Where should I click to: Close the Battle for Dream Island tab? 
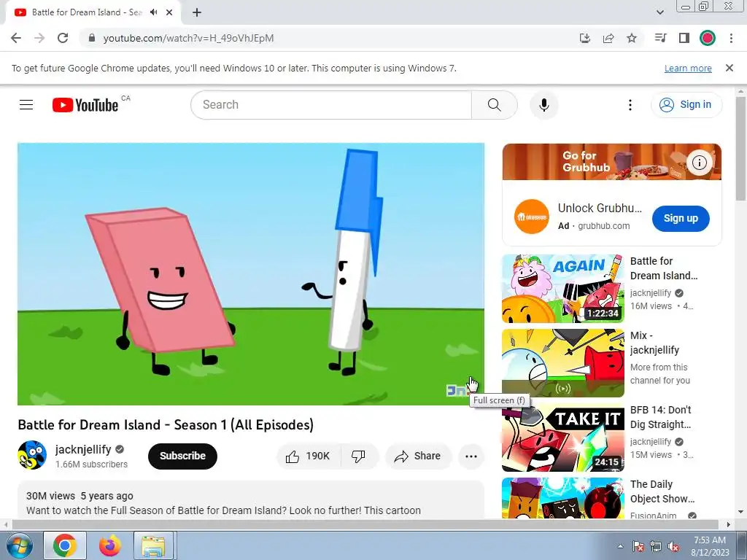[x=169, y=12]
